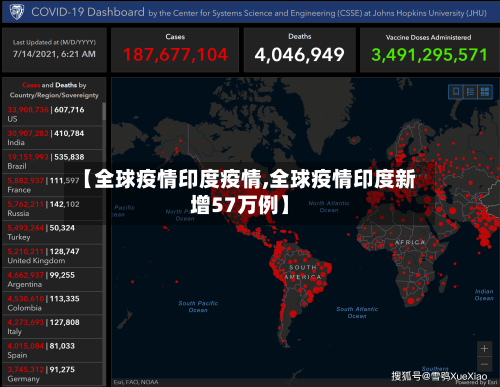Select the India row in country list
The width and height of the screenshot is (500, 387).
click(x=52, y=138)
